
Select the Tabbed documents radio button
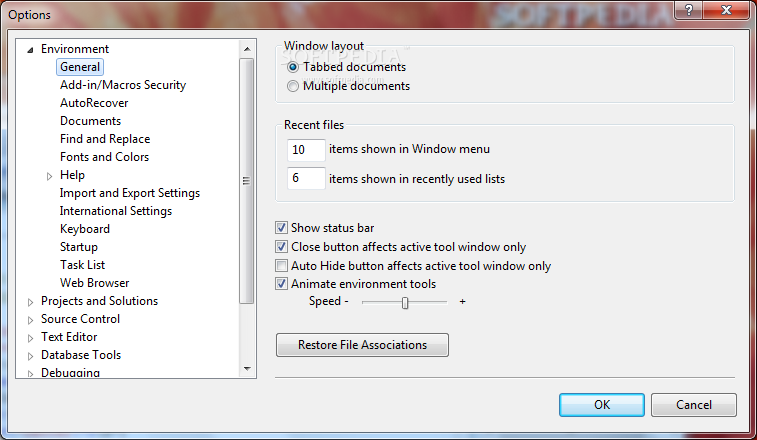293,67
